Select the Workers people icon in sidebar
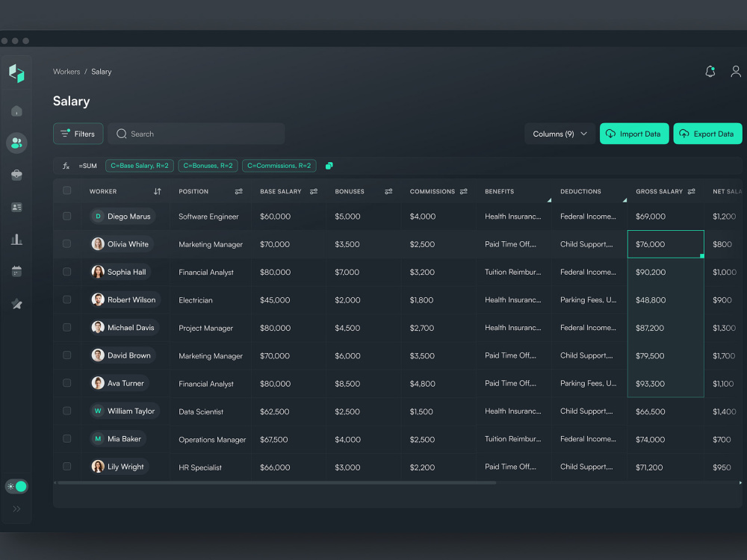747x560 pixels. click(16, 143)
